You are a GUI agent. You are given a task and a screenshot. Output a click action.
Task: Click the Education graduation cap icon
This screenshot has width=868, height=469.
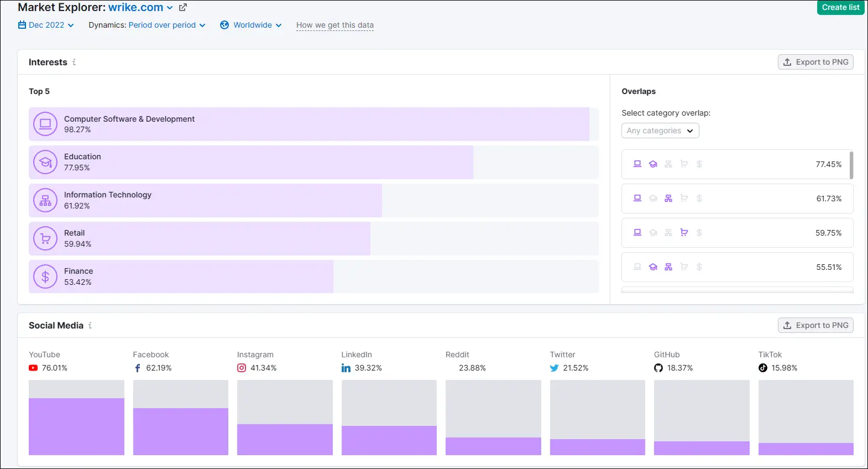(x=45, y=162)
